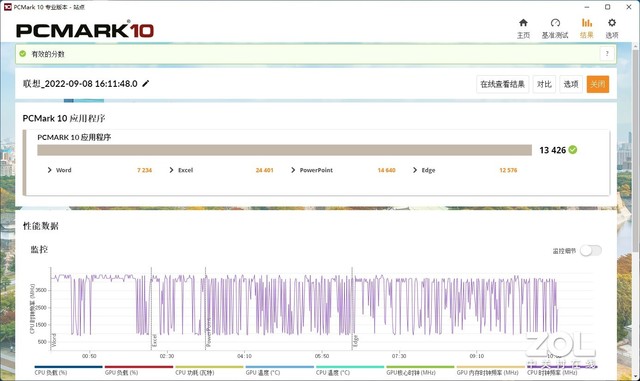Click the help question mark button
Image resolution: width=640 pixels, height=381 pixels.
pyautogui.click(x=607, y=53)
